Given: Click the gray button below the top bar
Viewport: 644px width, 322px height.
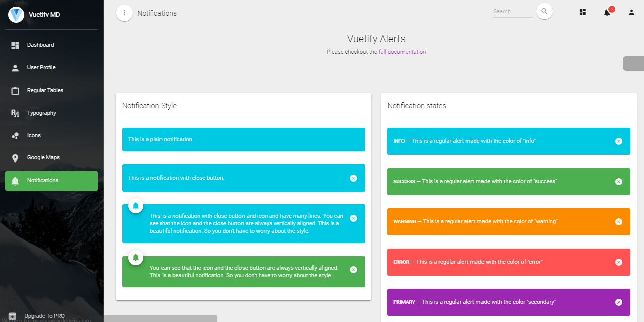Looking at the screenshot, I should (633, 64).
